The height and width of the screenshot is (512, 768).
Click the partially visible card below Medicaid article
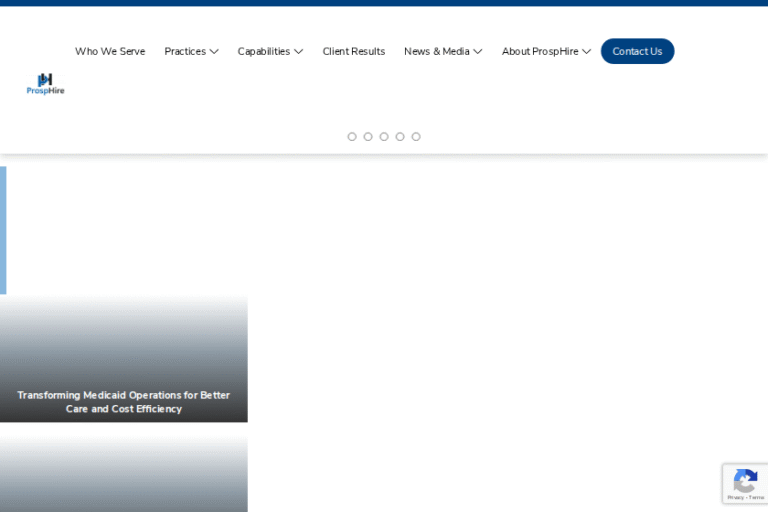pyautogui.click(x=124, y=475)
